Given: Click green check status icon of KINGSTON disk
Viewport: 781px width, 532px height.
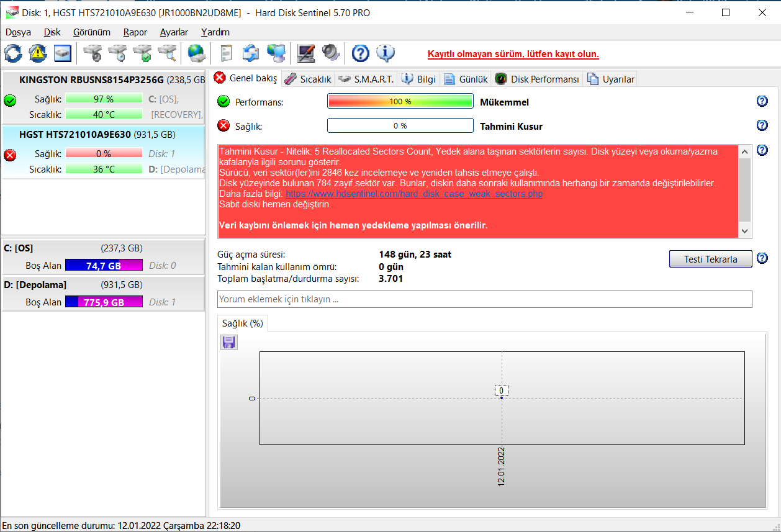Looking at the screenshot, I should coord(10,101).
